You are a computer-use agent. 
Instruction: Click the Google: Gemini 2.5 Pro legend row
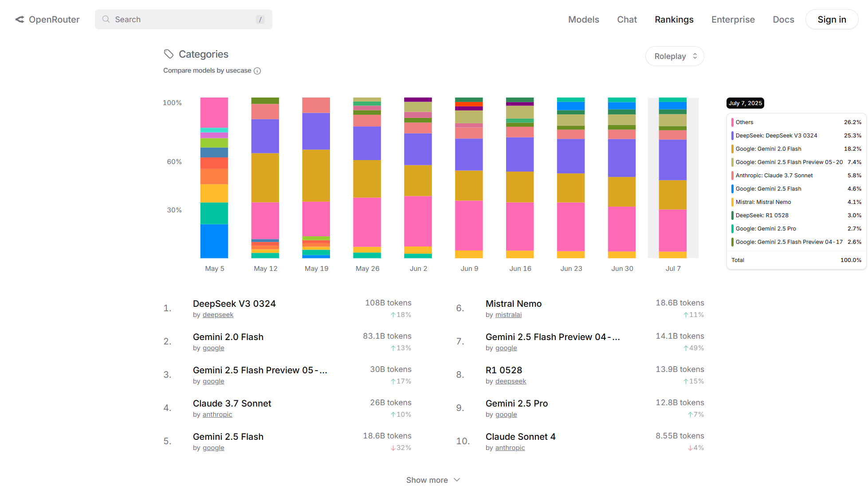pos(796,229)
